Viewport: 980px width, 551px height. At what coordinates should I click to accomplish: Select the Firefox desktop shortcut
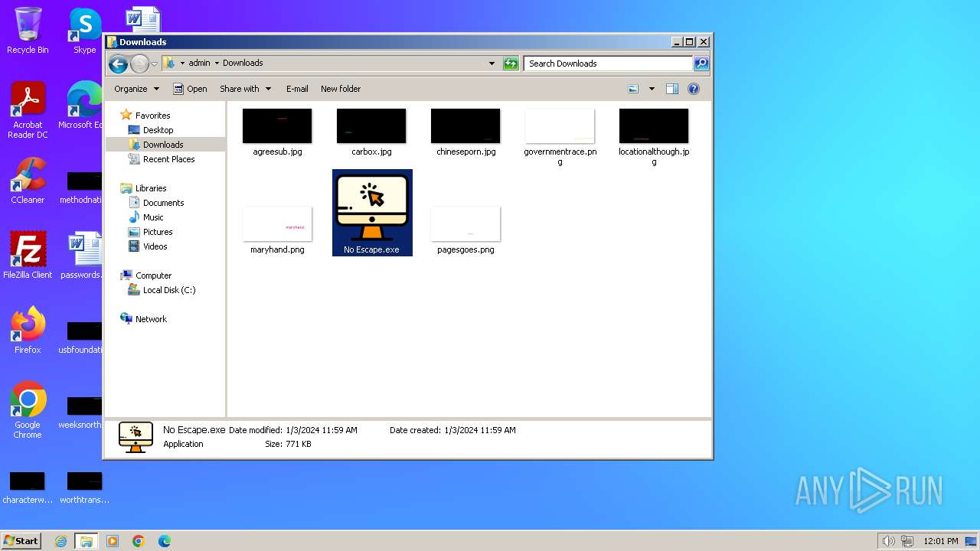click(x=28, y=331)
